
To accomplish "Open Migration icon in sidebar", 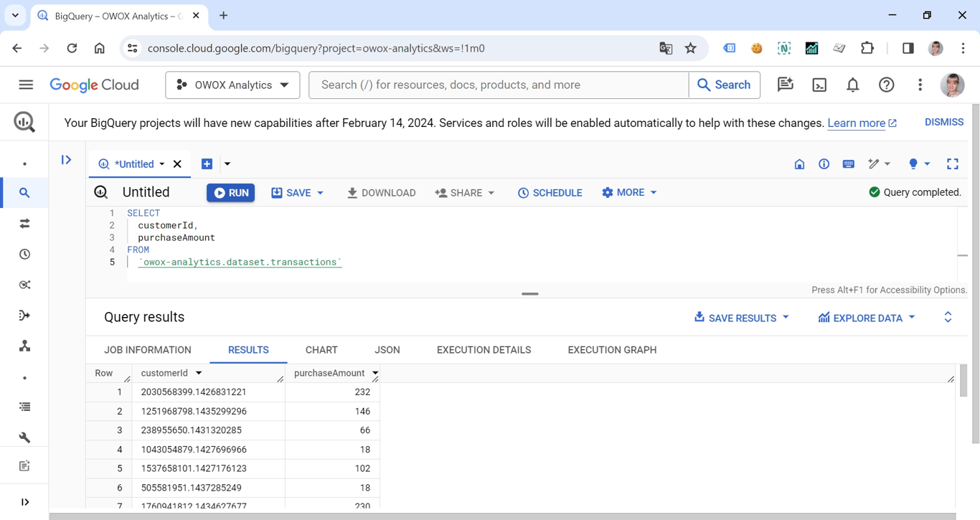I will point(24,346).
